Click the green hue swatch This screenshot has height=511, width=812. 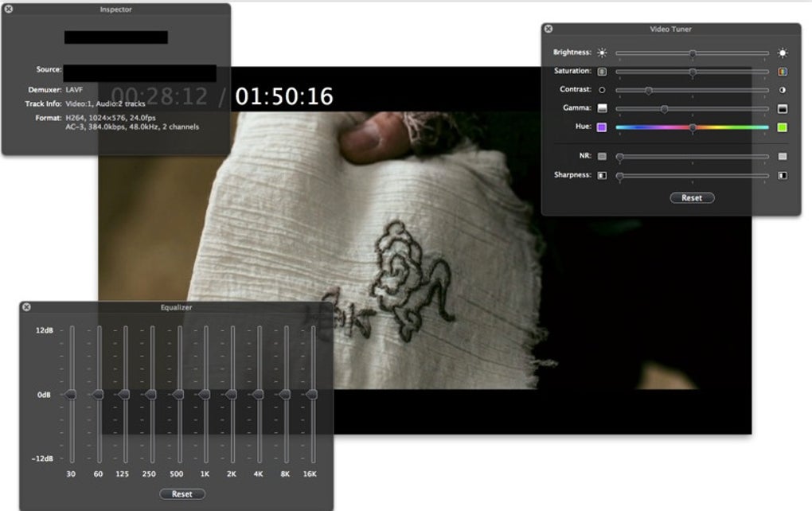click(783, 127)
